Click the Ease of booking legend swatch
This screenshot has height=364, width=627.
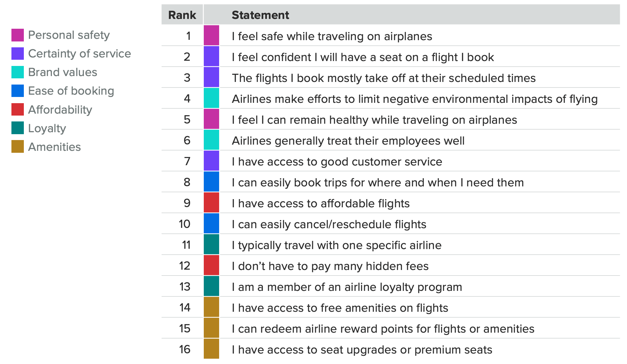[x=18, y=91]
